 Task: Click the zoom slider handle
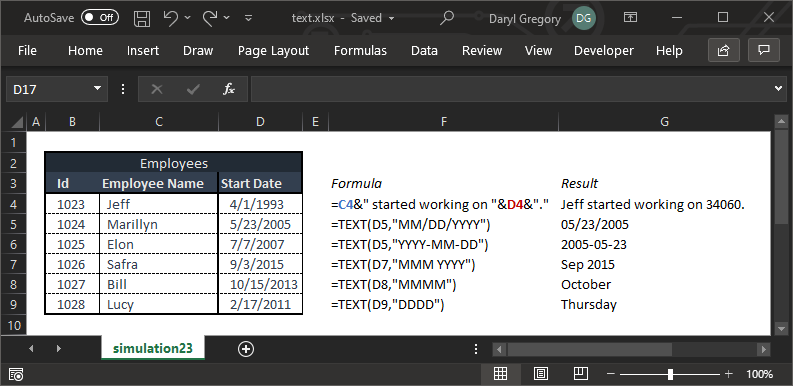click(x=670, y=374)
